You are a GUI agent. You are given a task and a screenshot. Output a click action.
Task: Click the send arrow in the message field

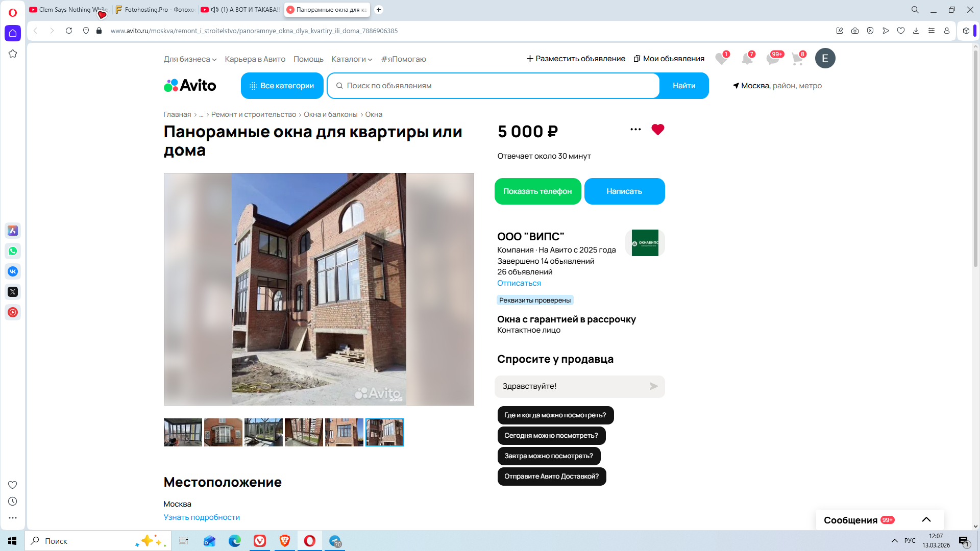pos(653,386)
